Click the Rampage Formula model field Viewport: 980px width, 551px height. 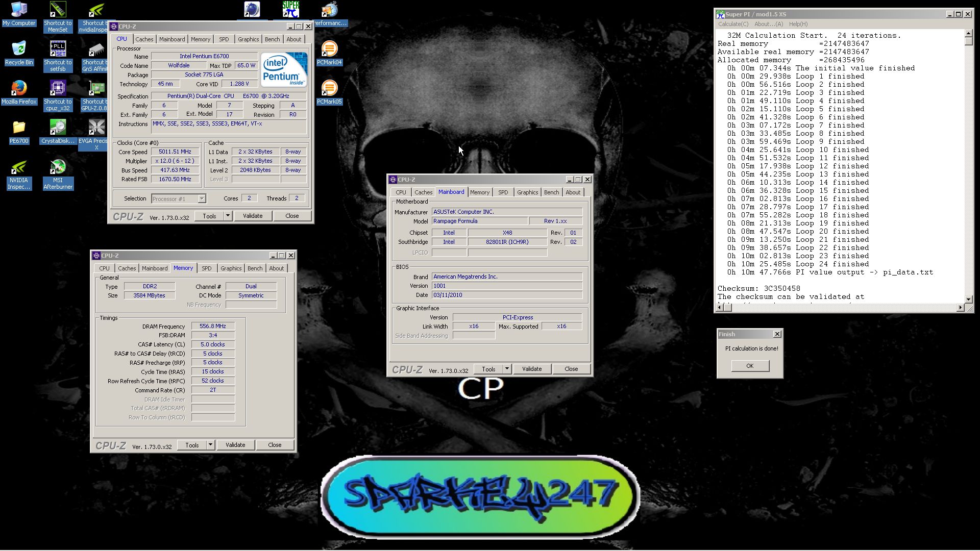[480, 221]
